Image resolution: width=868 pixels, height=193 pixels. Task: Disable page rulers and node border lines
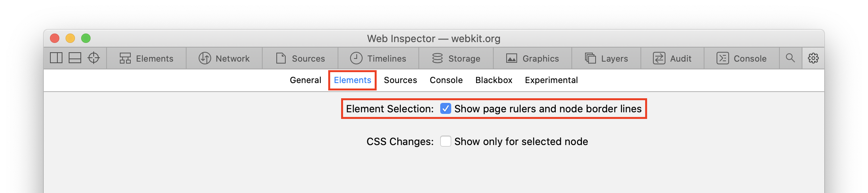445,108
